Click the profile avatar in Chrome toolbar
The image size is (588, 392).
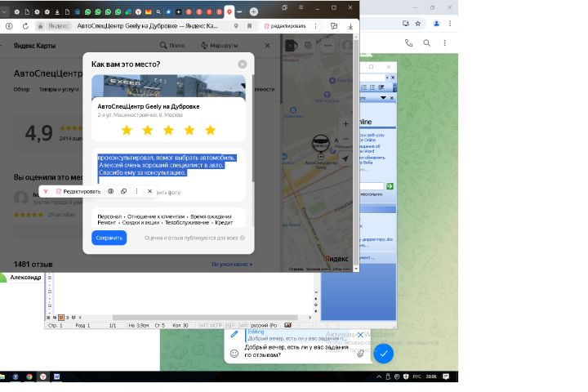click(x=436, y=23)
